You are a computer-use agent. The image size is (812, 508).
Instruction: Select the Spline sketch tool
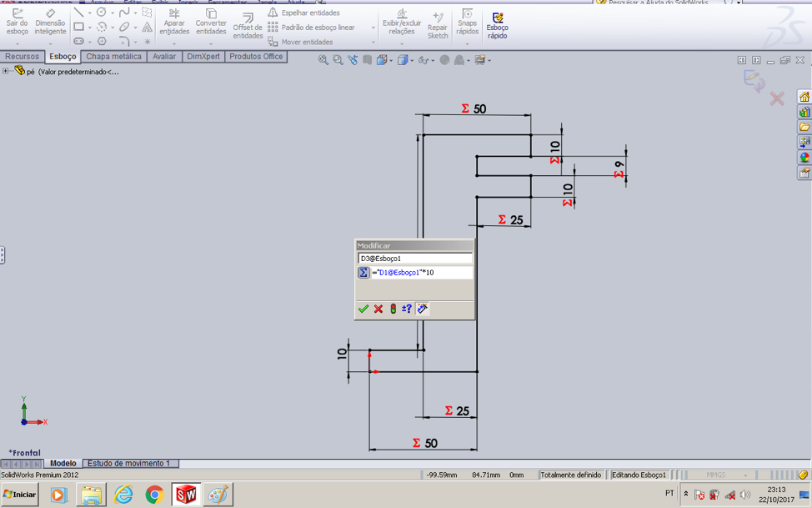[x=124, y=12]
